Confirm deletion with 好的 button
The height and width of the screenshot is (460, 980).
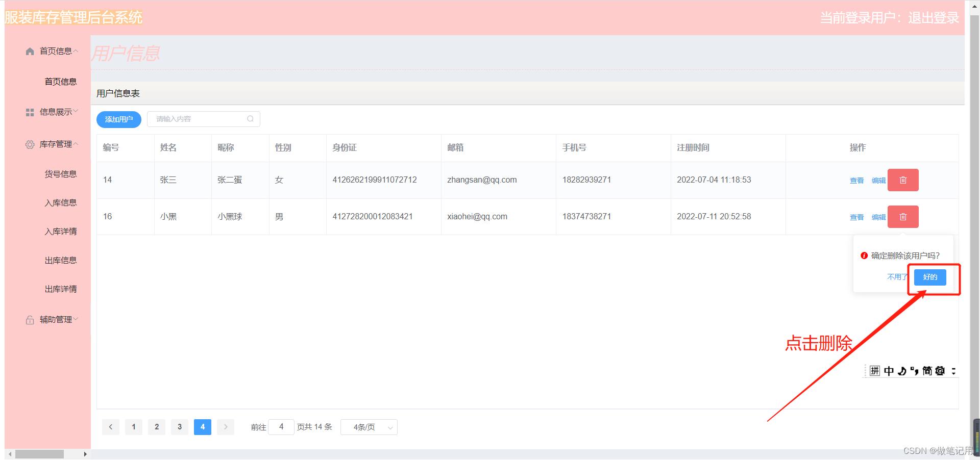click(x=930, y=277)
